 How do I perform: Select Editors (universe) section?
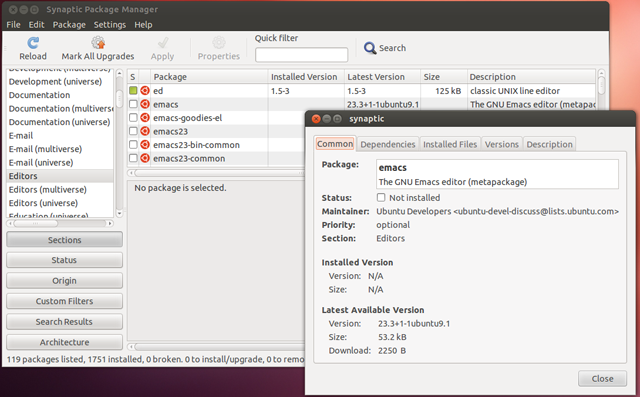click(60, 203)
